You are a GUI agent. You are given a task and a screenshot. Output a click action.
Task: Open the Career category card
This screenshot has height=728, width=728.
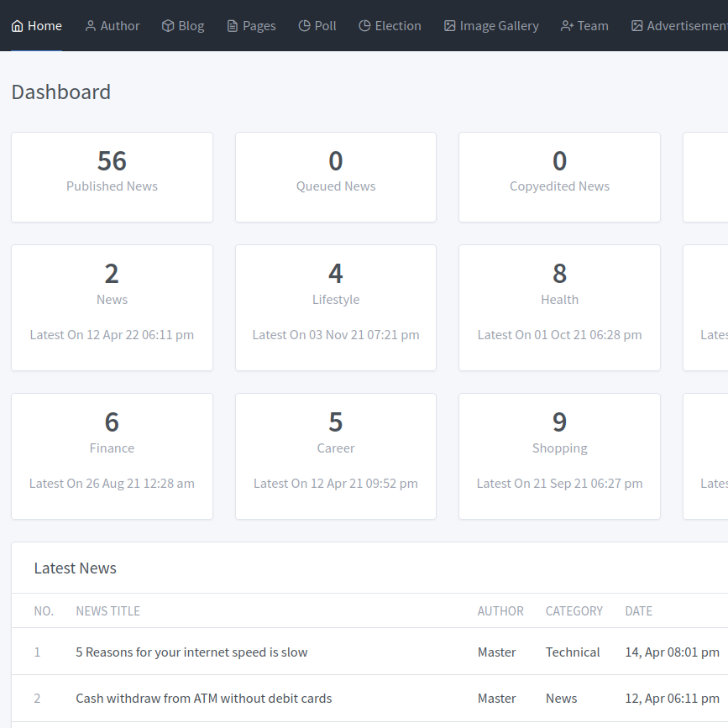pyautogui.click(x=336, y=456)
